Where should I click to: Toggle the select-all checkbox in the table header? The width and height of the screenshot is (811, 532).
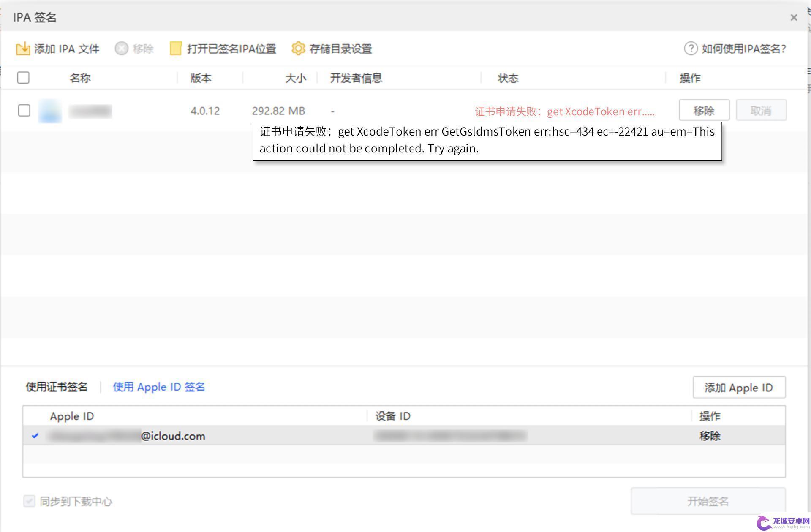(23, 78)
